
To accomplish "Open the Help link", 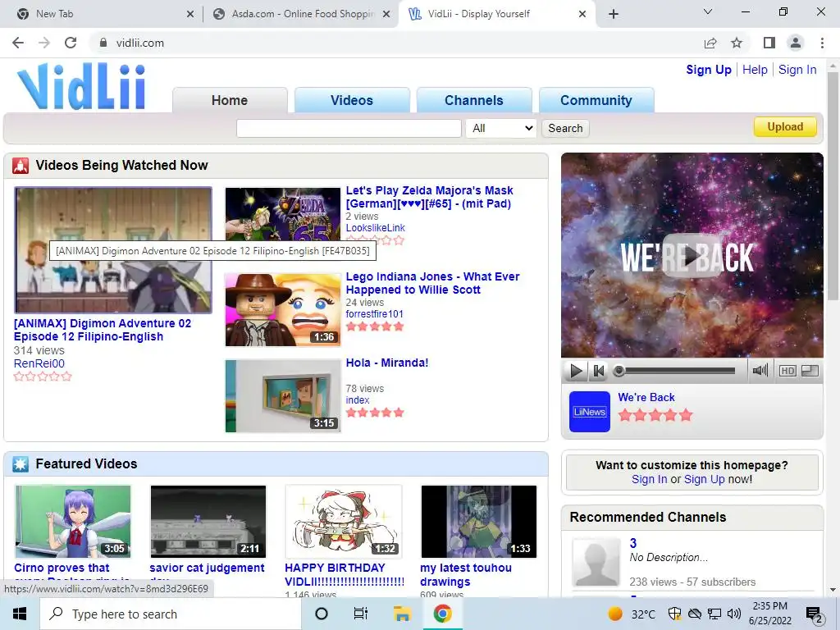I will 755,70.
